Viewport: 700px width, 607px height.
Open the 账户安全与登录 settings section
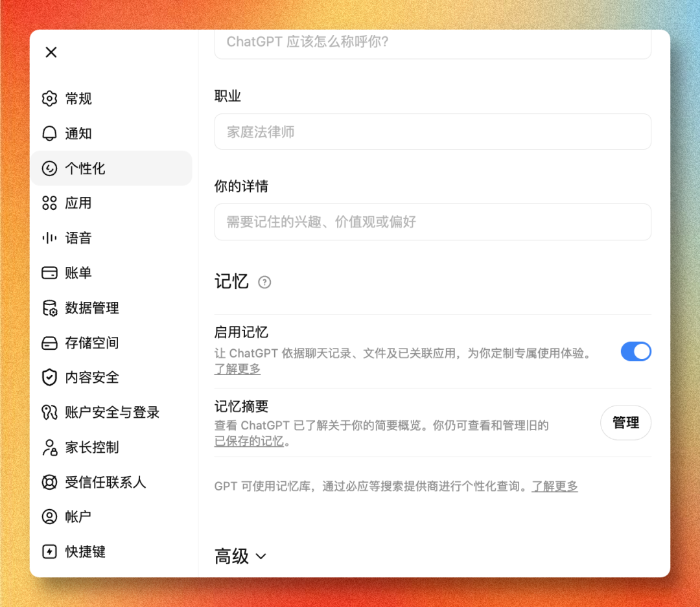[111, 413]
